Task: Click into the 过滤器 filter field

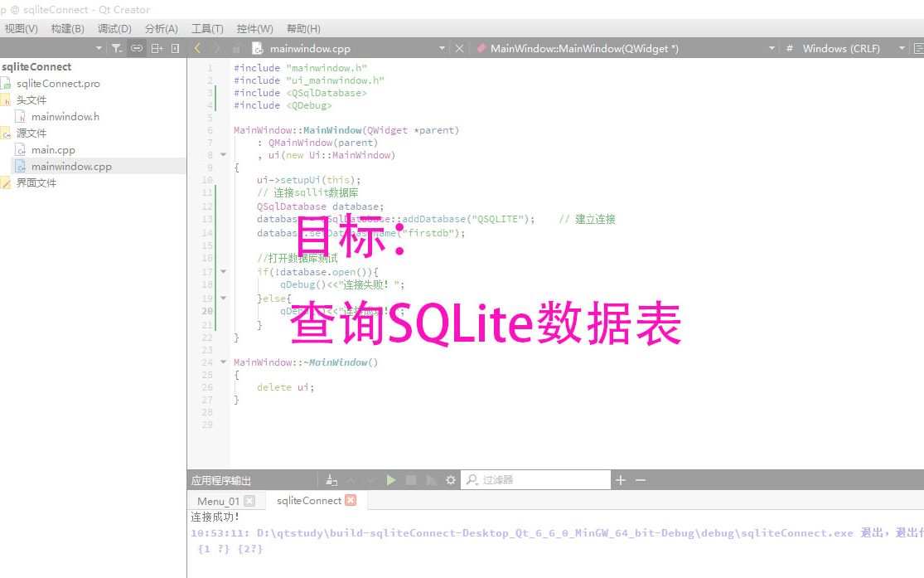Action: 535,479
